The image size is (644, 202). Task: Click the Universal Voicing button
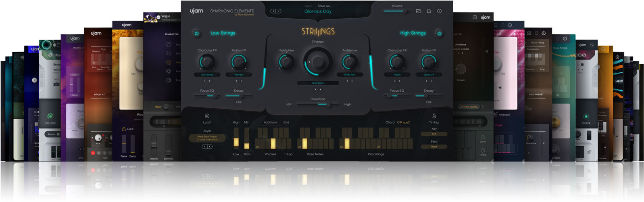point(469,107)
